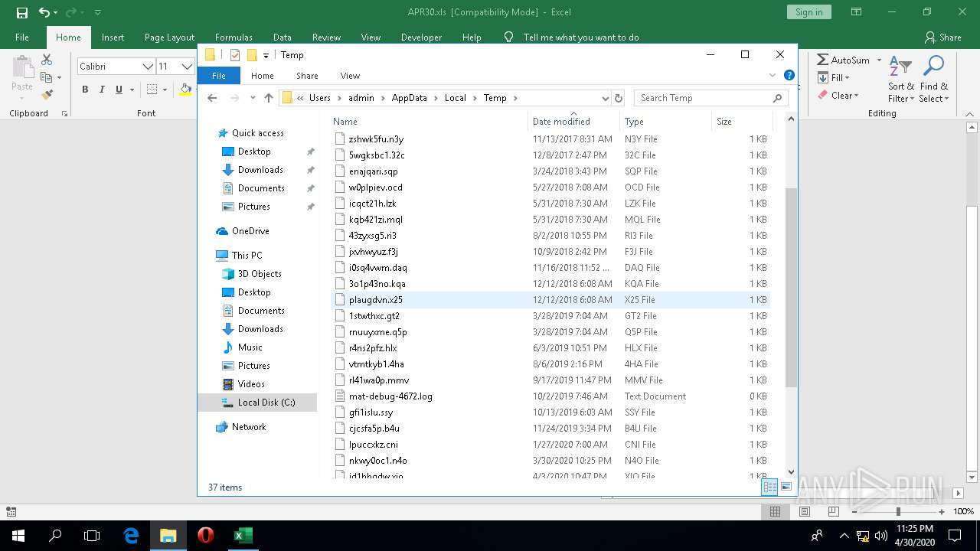Switch to Excel Insert tab
This screenshot has height=551, width=980.
click(113, 37)
